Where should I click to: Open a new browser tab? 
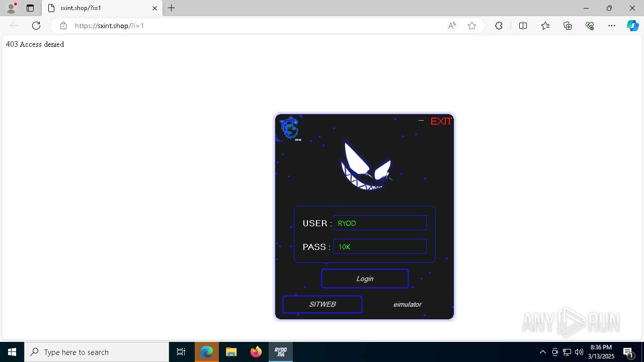tap(172, 8)
